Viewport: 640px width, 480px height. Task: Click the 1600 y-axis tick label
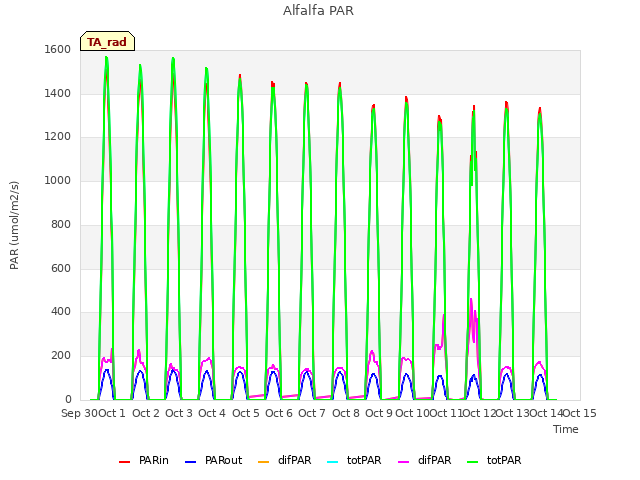[x=58, y=49]
